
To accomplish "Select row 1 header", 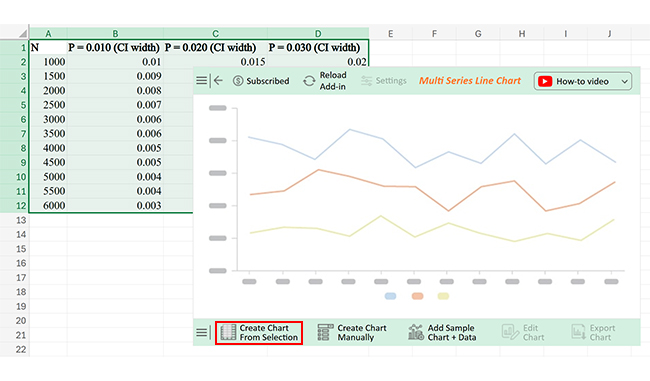I will [x=15, y=48].
